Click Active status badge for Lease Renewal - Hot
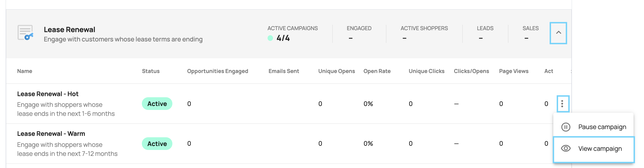 click(x=157, y=104)
